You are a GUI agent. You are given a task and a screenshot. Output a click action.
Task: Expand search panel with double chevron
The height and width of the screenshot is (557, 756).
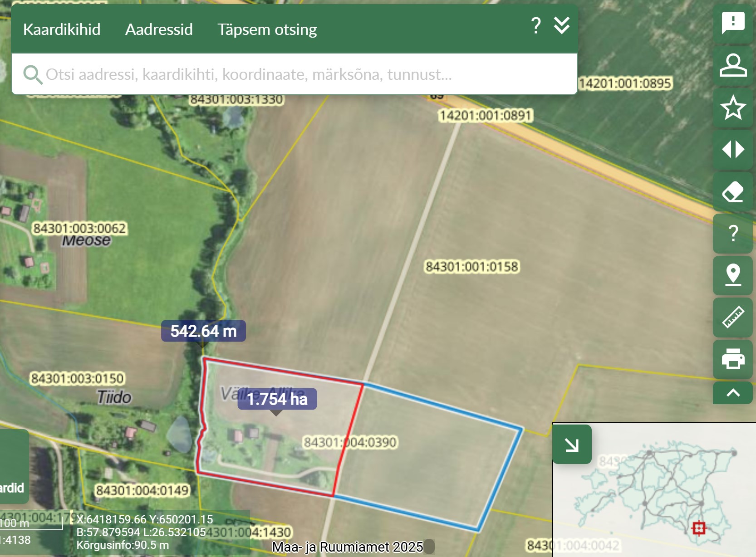(x=562, y=25)
